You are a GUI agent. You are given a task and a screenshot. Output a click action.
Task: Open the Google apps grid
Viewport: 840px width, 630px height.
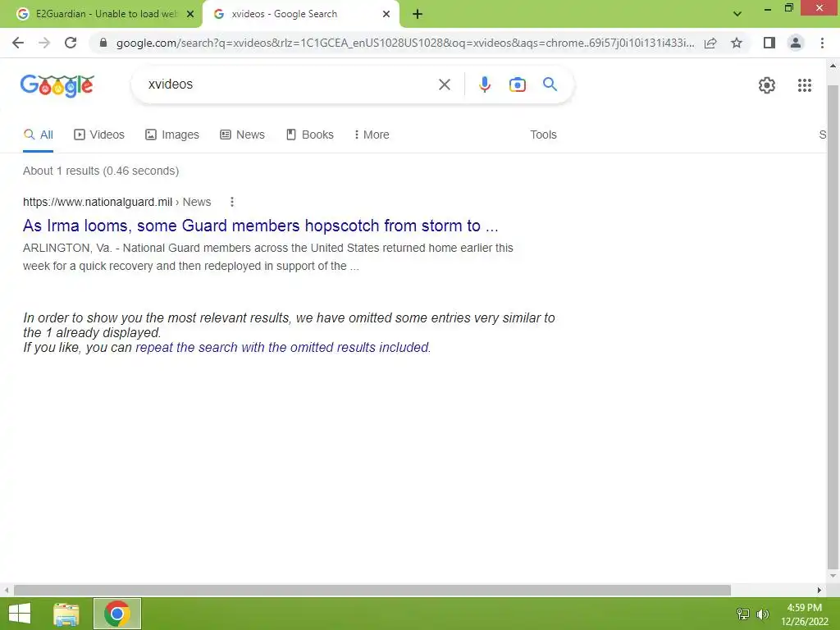click(x=804, y=85)
